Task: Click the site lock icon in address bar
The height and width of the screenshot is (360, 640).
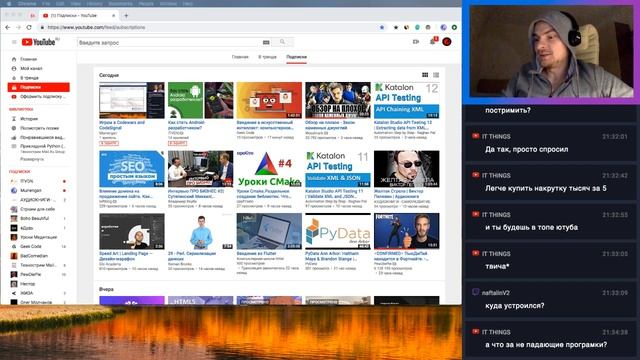Action: (x=42, y=27)
